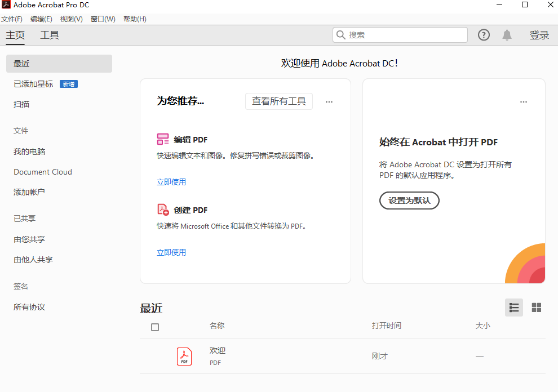Select Document Cloud in the sidebar
The image size is (558, 392).
[43, 172]
